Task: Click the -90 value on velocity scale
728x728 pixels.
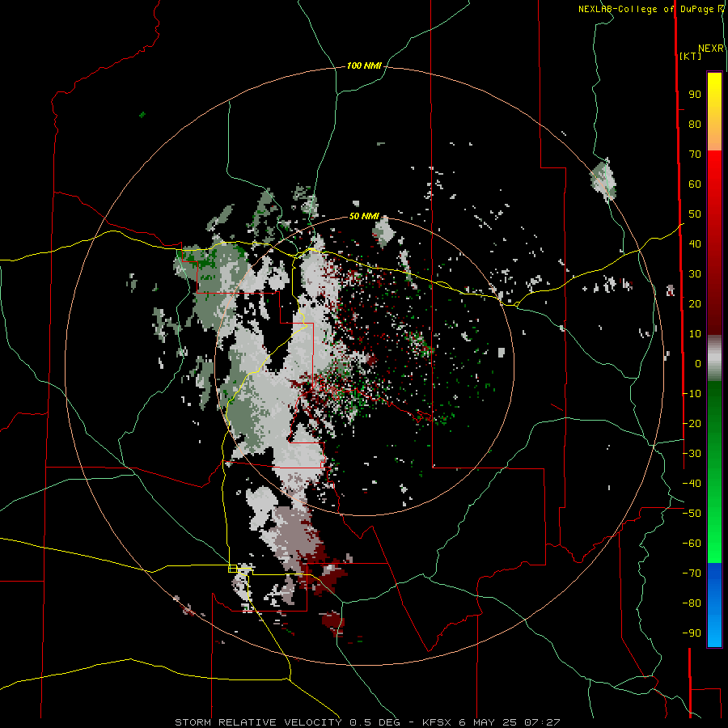Action: 692,633
